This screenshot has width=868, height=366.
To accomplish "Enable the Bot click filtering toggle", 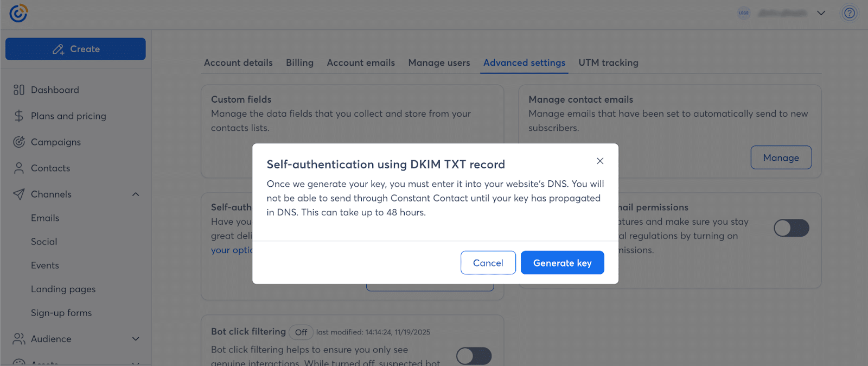I will (474, 356).
